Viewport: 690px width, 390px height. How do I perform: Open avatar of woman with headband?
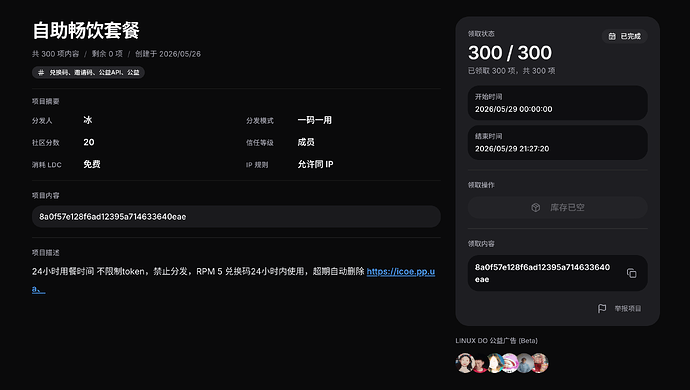coord(465,363)
